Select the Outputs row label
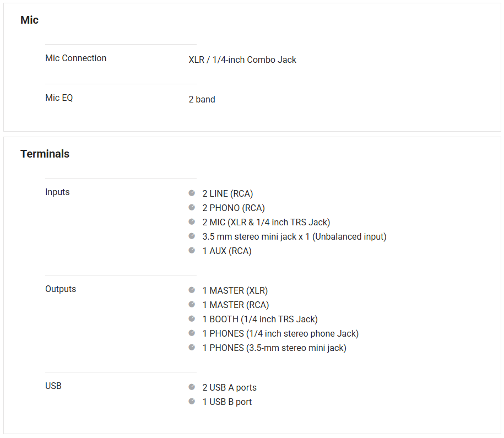504x438 pixels. click(61, 289)
